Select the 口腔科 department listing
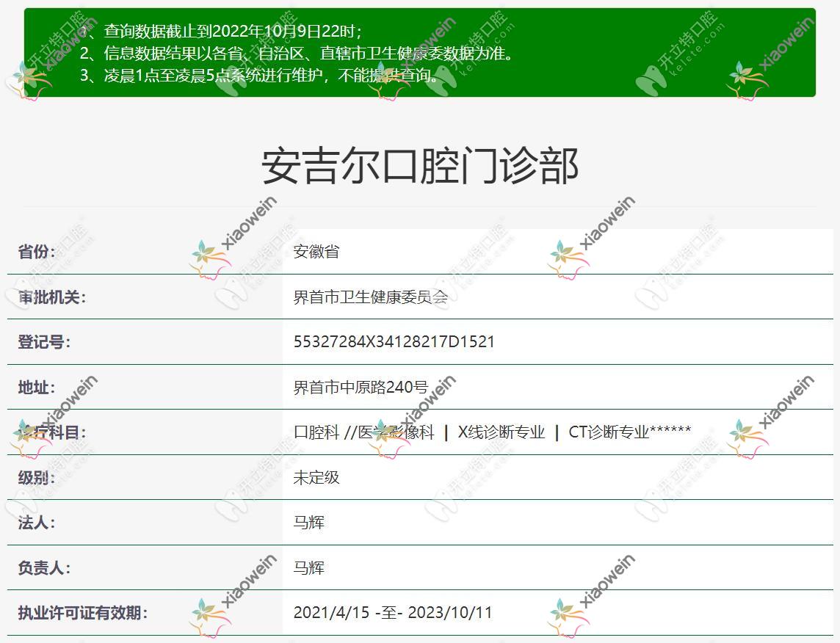Image resolution: width=840 pixels, height=643 pixels. [314, 432]
